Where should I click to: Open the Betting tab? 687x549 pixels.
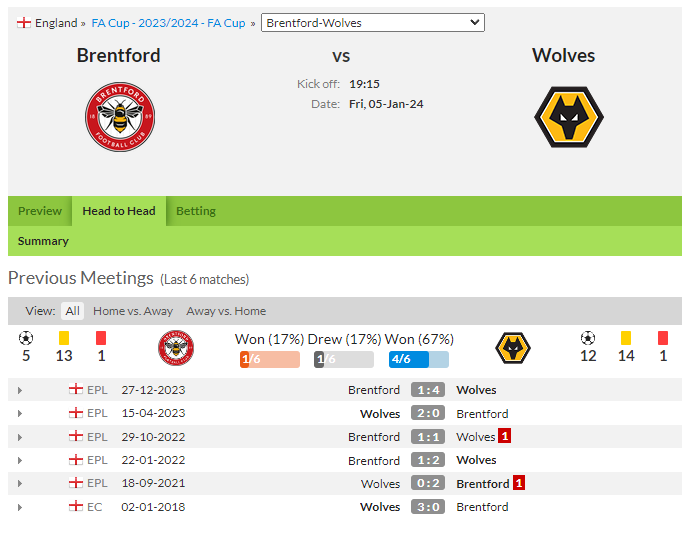196,211
